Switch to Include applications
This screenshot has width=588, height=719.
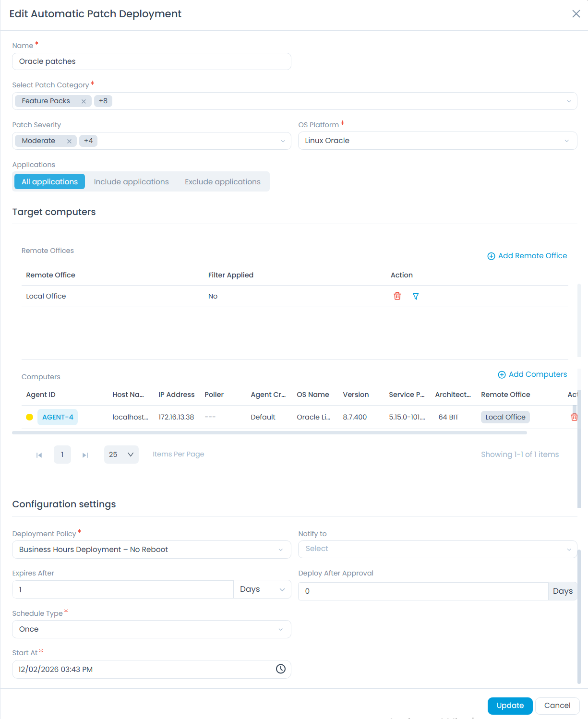coord(131,181)
